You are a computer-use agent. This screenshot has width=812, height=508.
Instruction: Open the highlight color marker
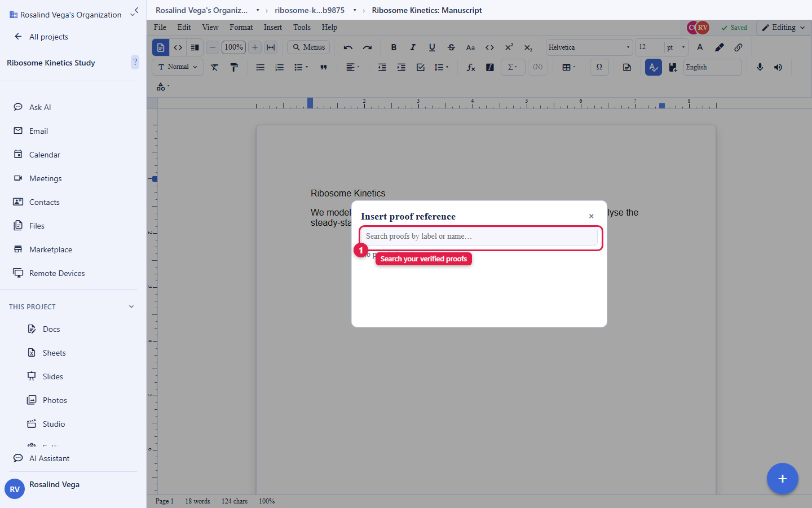tap(719, 47)
